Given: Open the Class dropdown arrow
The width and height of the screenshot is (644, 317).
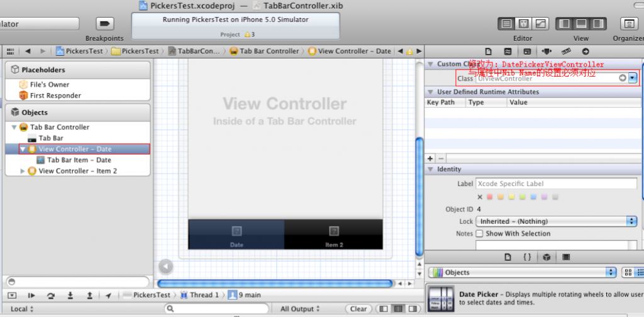Looking at the screenshot, I should tap(633, 78).
